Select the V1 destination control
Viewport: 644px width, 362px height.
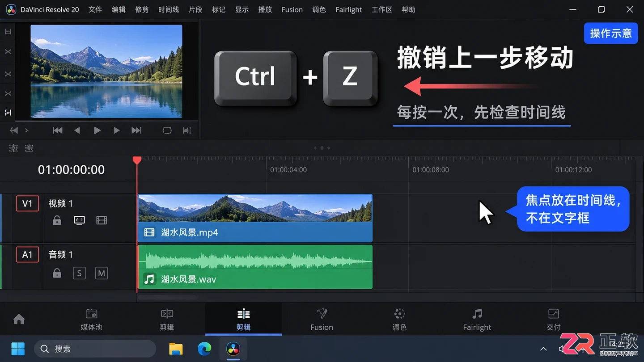(x=27, y=203)
